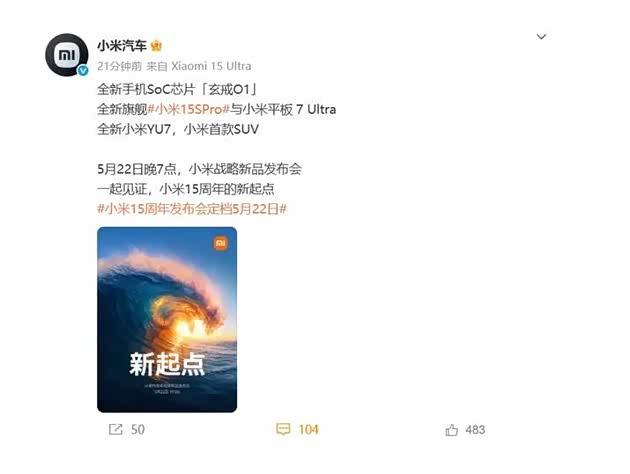Like the post with thumbs-up icon
Viewport: 630px width, 474px height.
[451, 430]
